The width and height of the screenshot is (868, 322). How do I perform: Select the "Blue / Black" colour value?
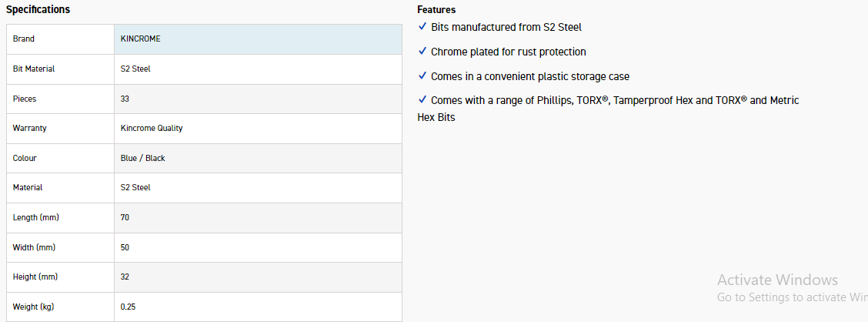pyautogui.click(x=143, y=158)
